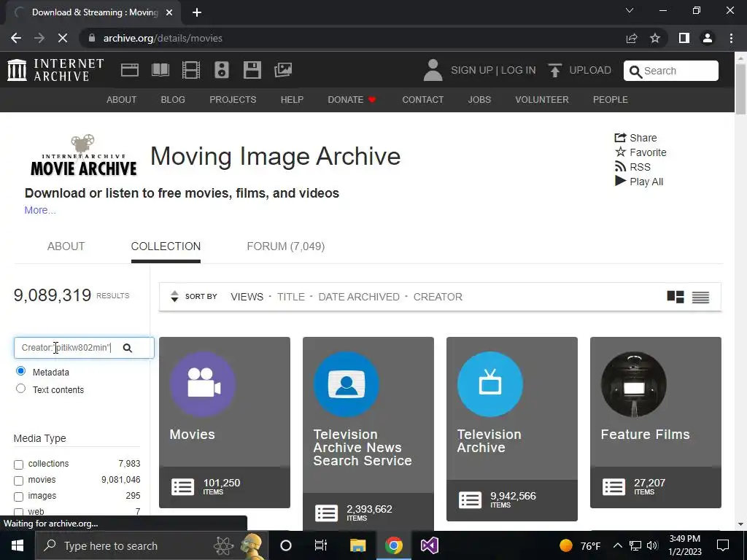Open the Texts book icon

tap(160, 70)
